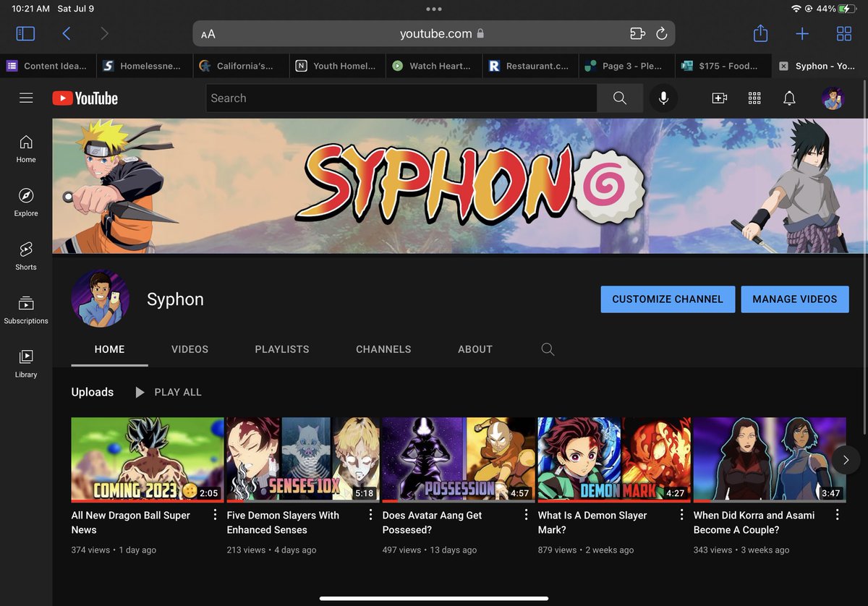Switch to the Youth Homel... tab

[337, 66]
